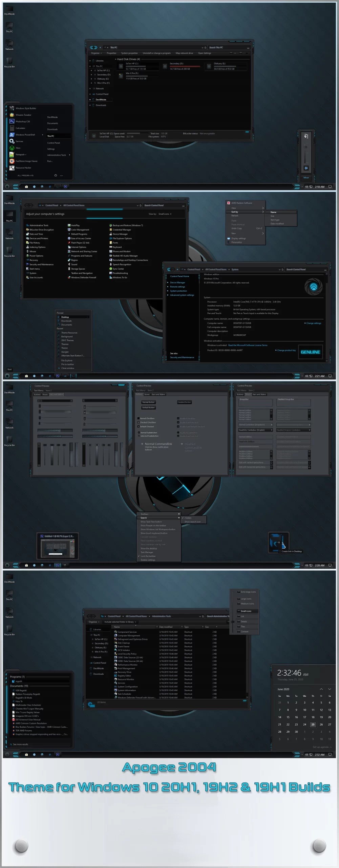The height and width of the screenshot is (868, 339).
Task: Open Notepad++ in the start menu
Action: pyautogui.click(x=18, y=155)
